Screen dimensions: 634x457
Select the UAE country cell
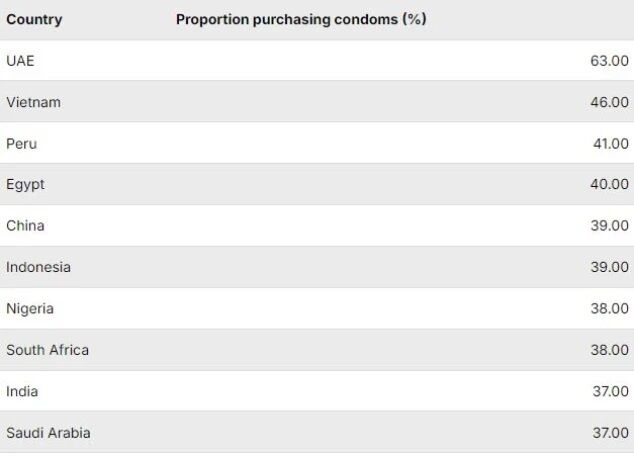click(20, 61)
